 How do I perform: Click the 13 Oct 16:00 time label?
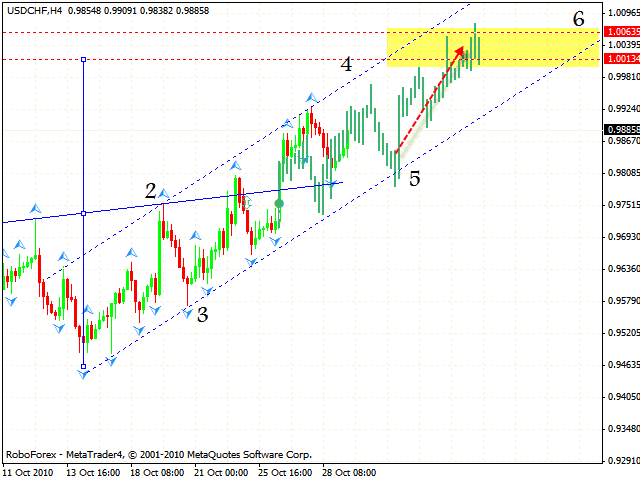[x=93, y=473]
